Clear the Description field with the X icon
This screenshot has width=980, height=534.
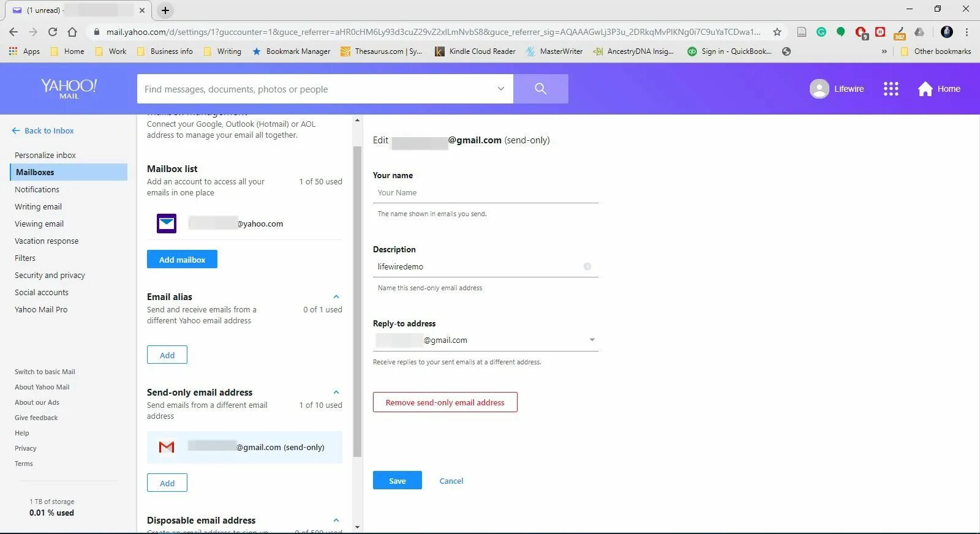[587, 266]
